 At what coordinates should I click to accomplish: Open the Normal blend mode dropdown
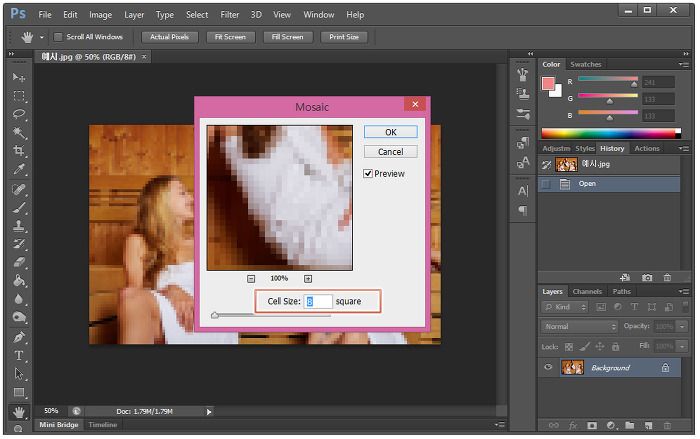[x=579, y=326]
